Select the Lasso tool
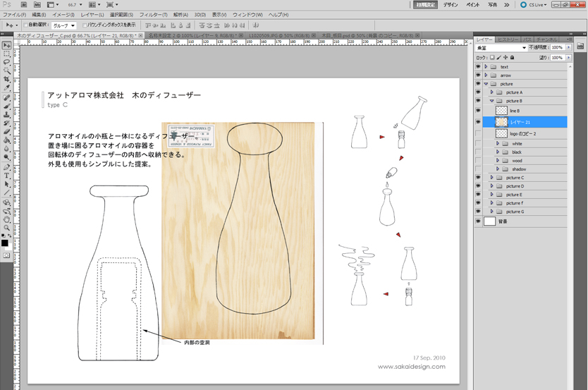This screenshot has height=390, width=588. click(6, 63)
